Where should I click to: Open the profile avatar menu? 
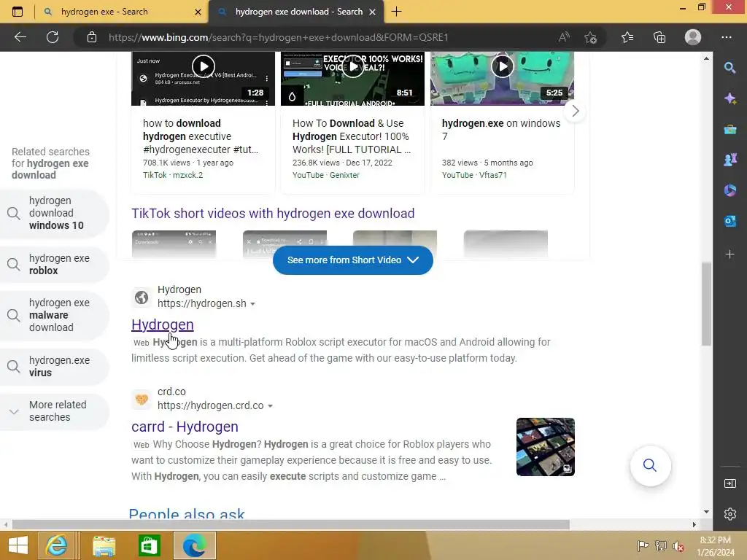click(x=693, y=37)
